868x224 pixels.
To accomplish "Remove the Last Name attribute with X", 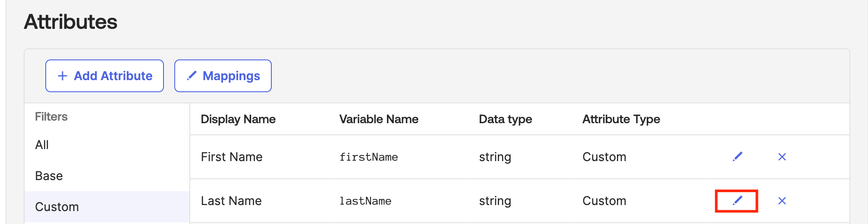I will tap(782, 201).
